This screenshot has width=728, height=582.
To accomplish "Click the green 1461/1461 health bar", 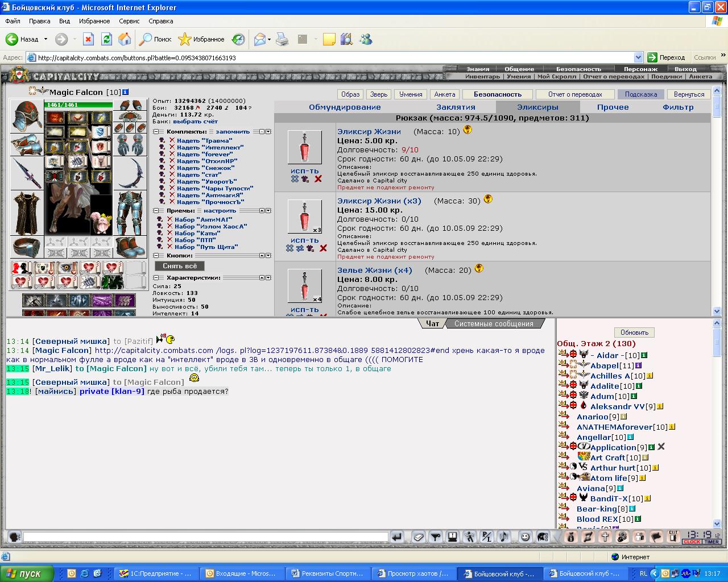I will tap(78, 105).
